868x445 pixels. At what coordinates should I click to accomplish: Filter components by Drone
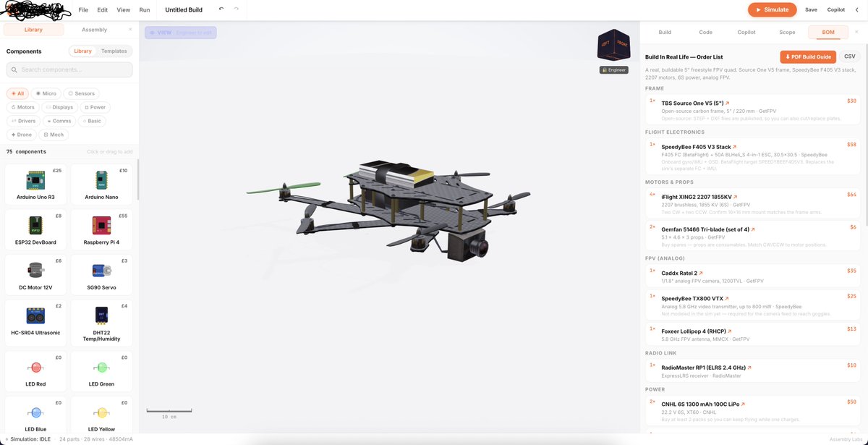click(22, 135)
